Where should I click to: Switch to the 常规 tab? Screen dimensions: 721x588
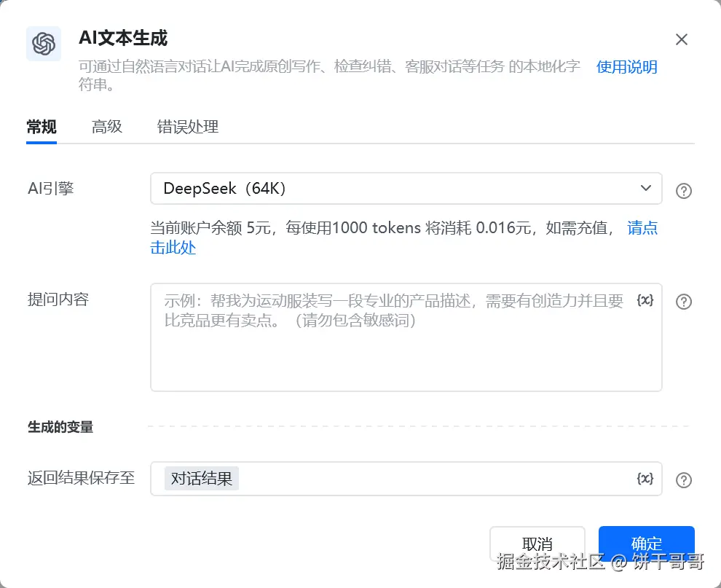tap(42, 127)
